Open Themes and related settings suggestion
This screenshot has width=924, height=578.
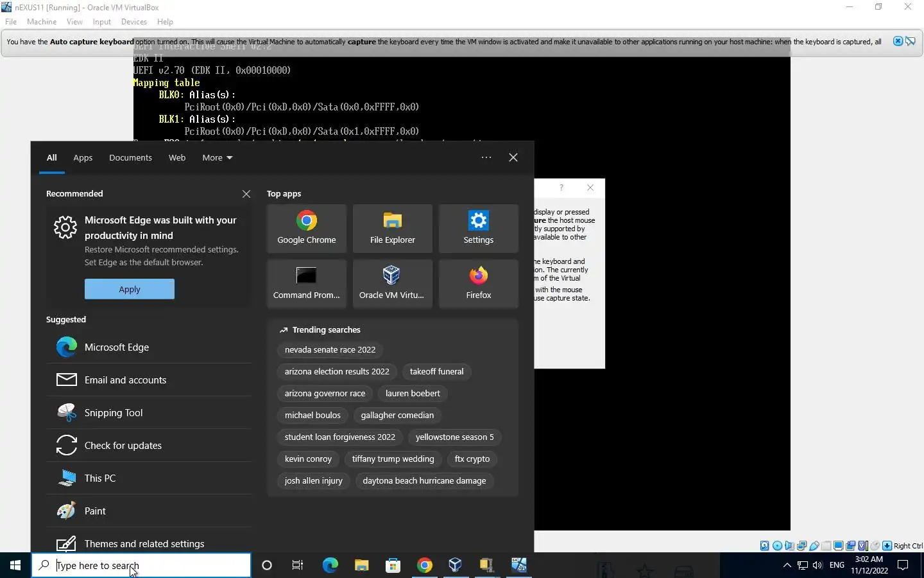[x=149, y=543]
